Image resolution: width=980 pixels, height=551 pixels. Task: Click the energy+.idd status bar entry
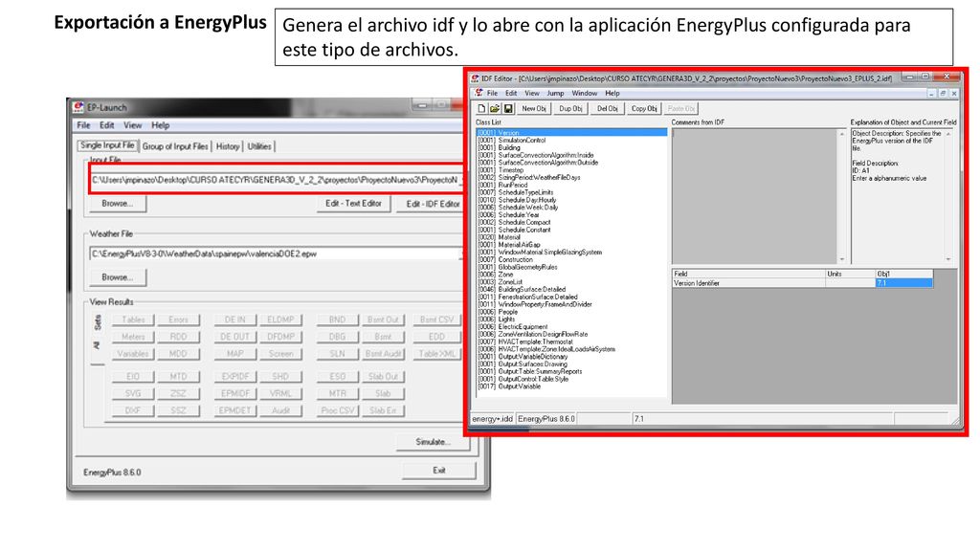tap(493, 419)
